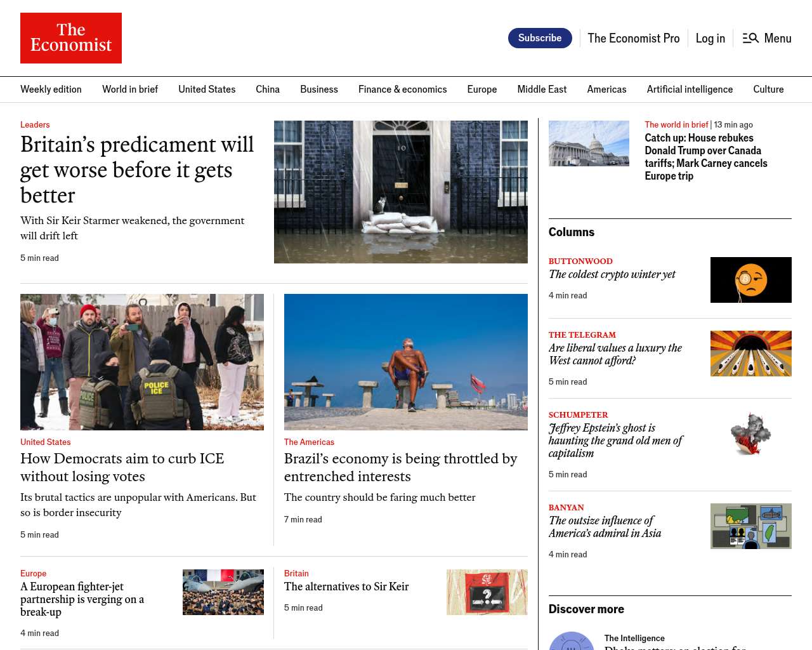Select Americas in navigation bar
Image resolution: width=812 pixels, height=650 pixels.
click(606, 90)
